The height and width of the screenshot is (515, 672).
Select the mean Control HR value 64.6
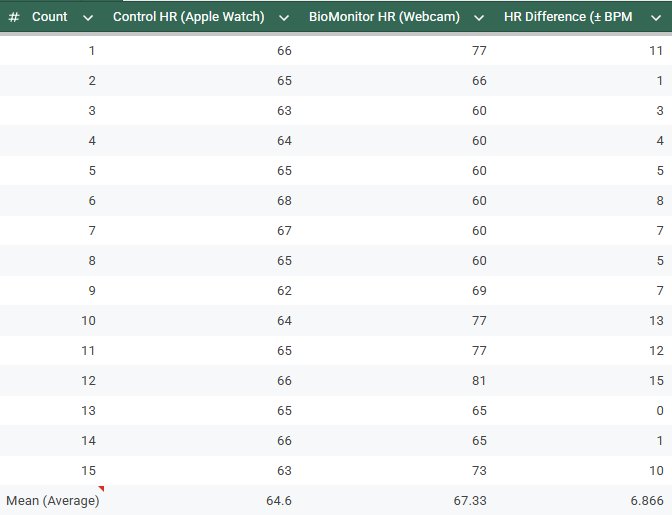[x=279, y=500]
